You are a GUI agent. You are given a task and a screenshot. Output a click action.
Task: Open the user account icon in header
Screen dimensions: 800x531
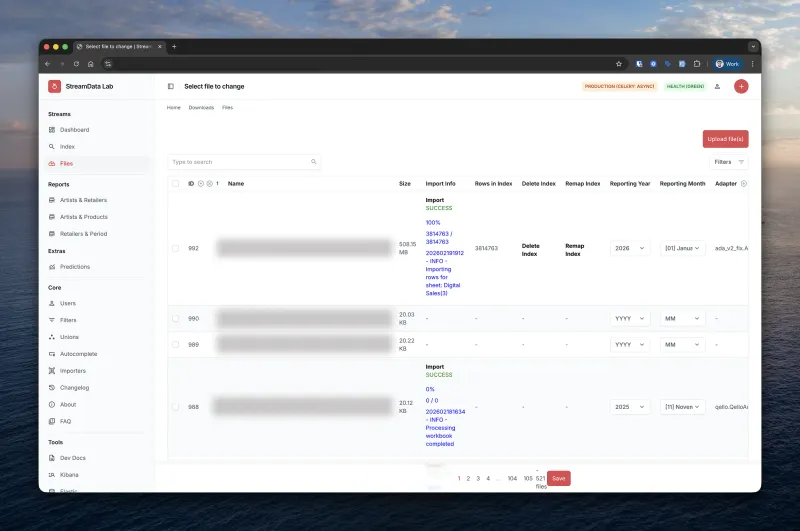717,86
